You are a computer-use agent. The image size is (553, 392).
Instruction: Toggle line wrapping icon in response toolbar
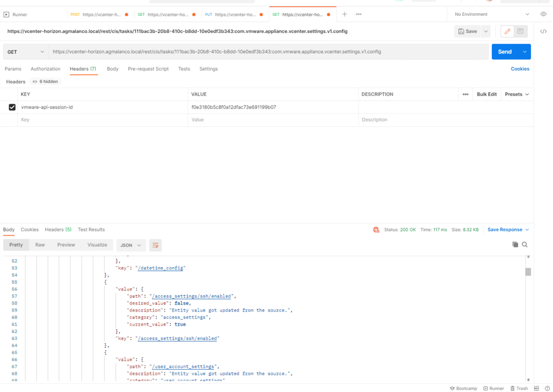click(x=155, y=245)
